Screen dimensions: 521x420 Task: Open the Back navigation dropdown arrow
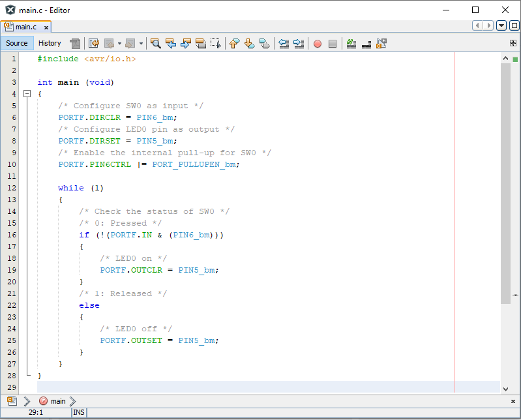pyautogui.click(x=119, y=44)
